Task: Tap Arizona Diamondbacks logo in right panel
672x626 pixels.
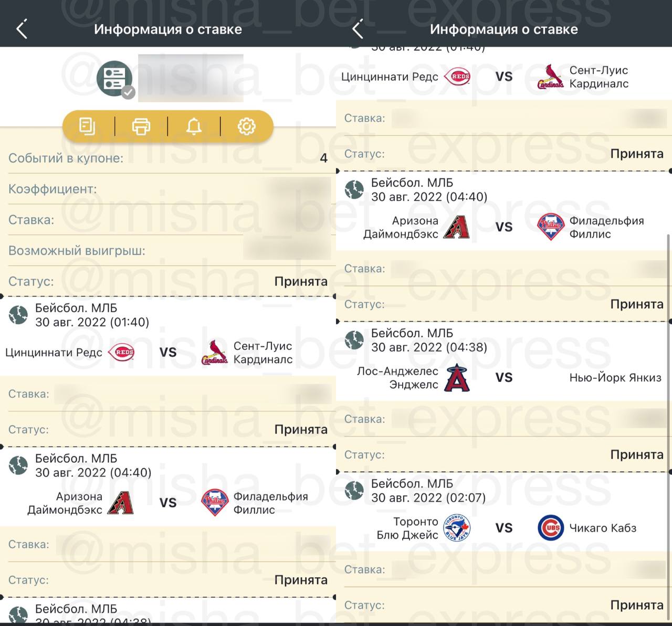Action: point(456,227)
